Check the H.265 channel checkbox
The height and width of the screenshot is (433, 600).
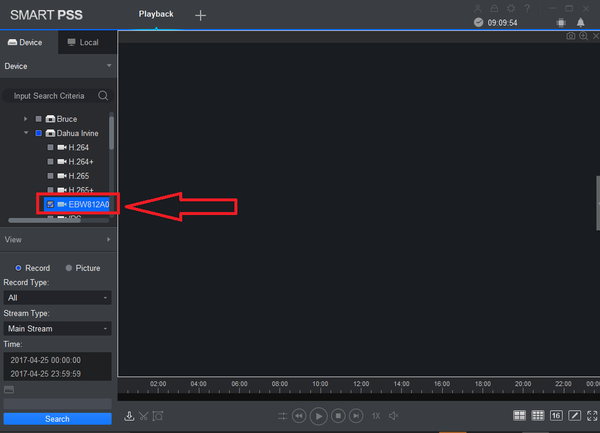(x=50, y=176)
